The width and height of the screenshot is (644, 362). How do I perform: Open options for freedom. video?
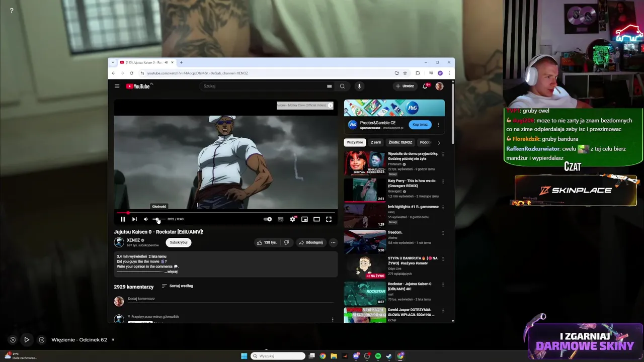tap(443, 233)
